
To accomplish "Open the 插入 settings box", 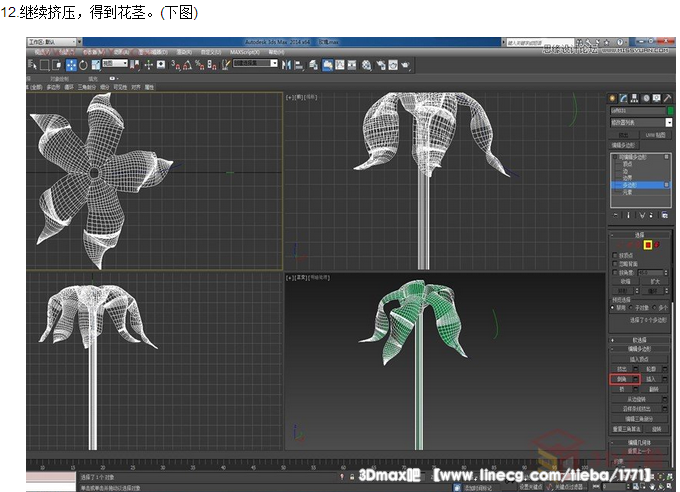I will point(665,379).
